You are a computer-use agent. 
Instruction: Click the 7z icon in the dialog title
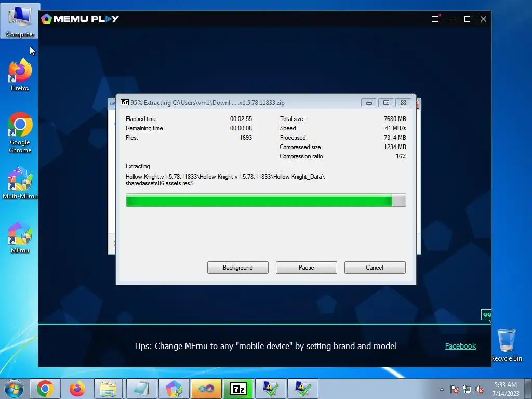(125, 102)
